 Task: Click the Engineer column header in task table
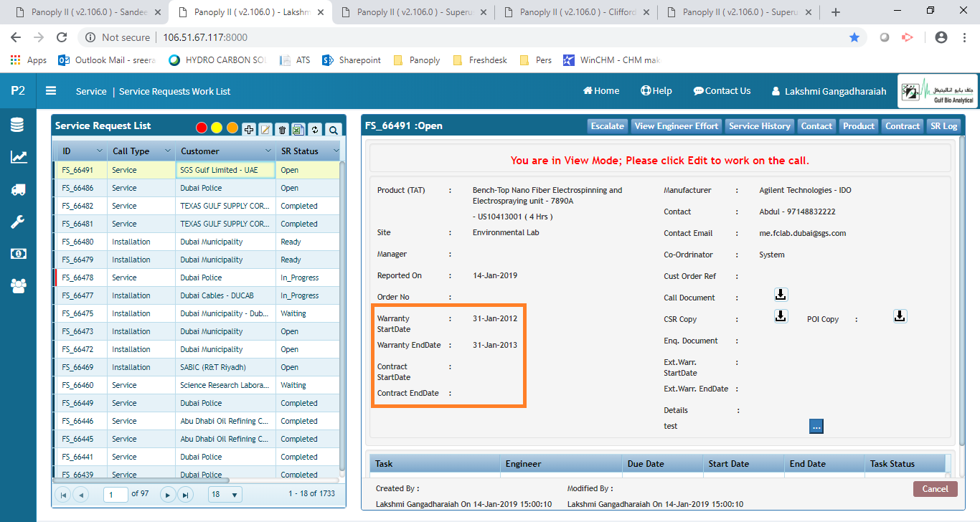[x=560, y=464]
